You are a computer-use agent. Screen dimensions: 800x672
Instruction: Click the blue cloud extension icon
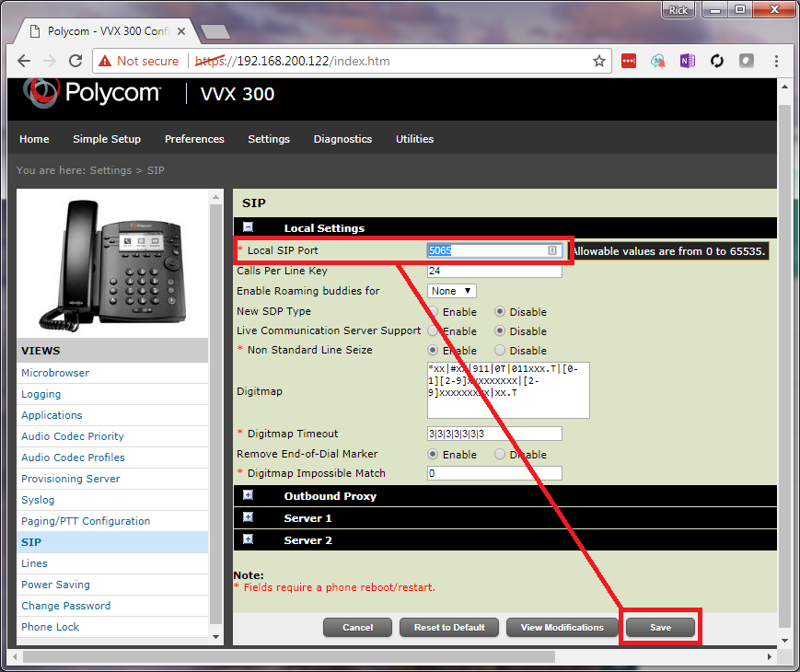click(657, 62)
